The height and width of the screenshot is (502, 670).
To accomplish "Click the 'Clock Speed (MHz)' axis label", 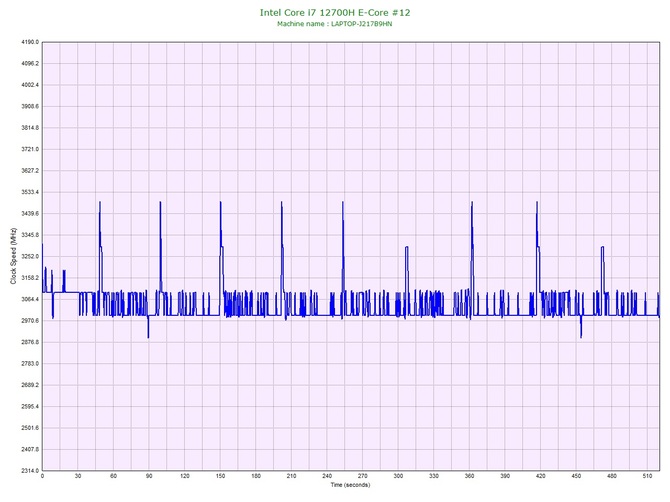I will (13, 256).
